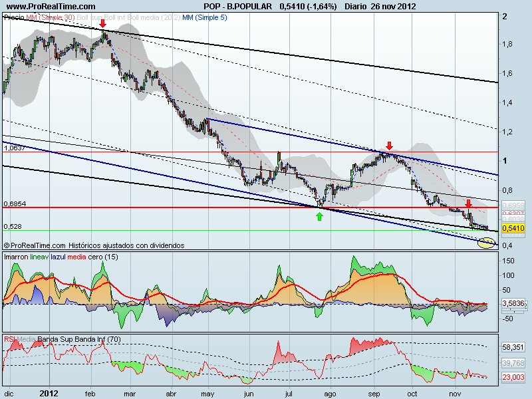Click the dic month label on time axis
This screenshot has height=399, width=532.
point(9,394)
